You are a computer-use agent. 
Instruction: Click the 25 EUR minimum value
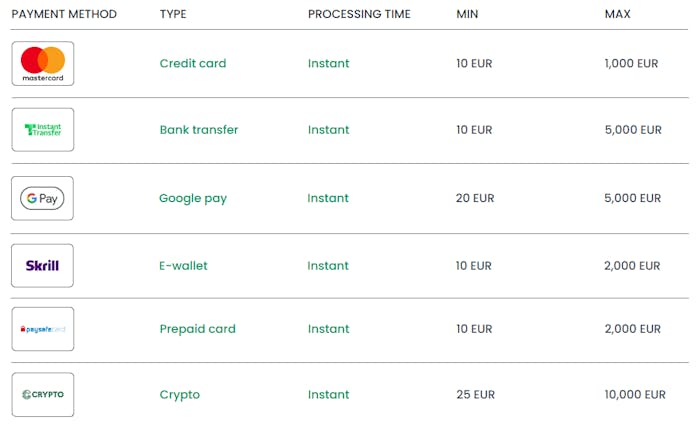[x=475, y=395]
